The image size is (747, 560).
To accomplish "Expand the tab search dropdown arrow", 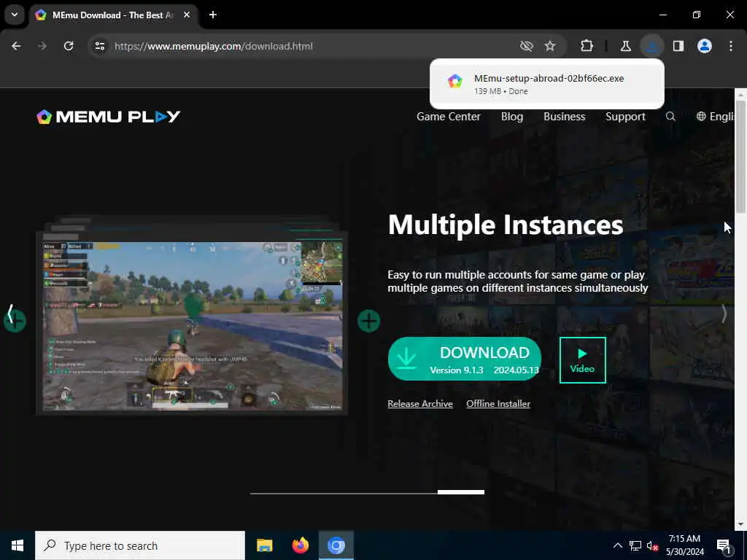I will [15, 15].
